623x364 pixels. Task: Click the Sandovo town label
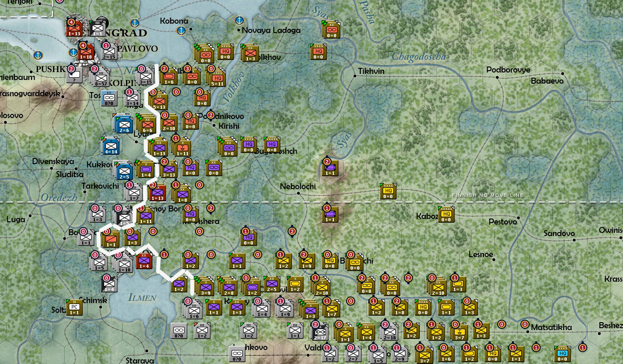pos(559,233)
